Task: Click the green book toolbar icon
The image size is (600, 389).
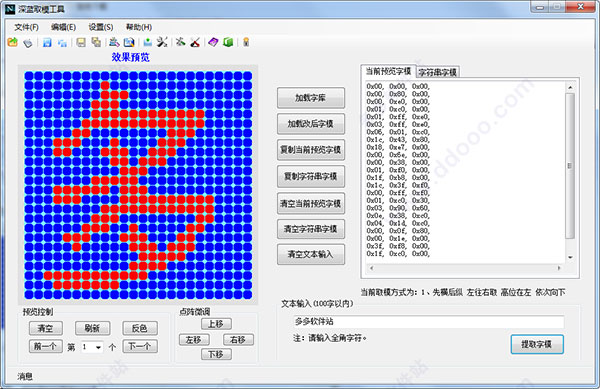Action: pyautogui.click(x=228, y=42)
